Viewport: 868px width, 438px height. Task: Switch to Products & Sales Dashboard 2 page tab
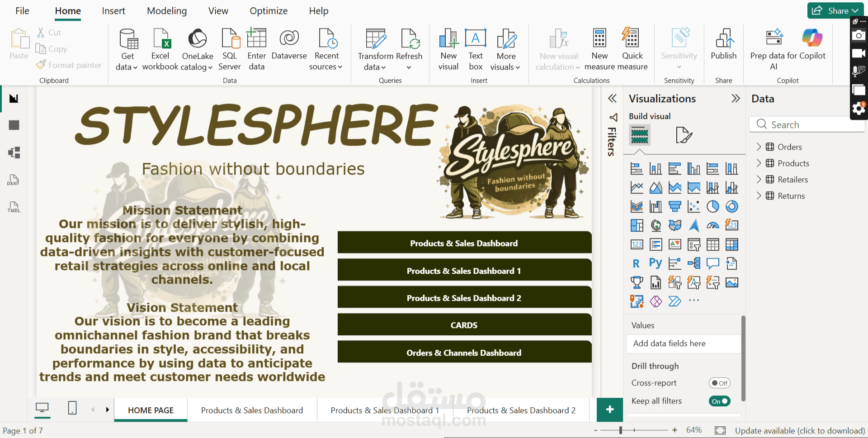coord(521,410)
